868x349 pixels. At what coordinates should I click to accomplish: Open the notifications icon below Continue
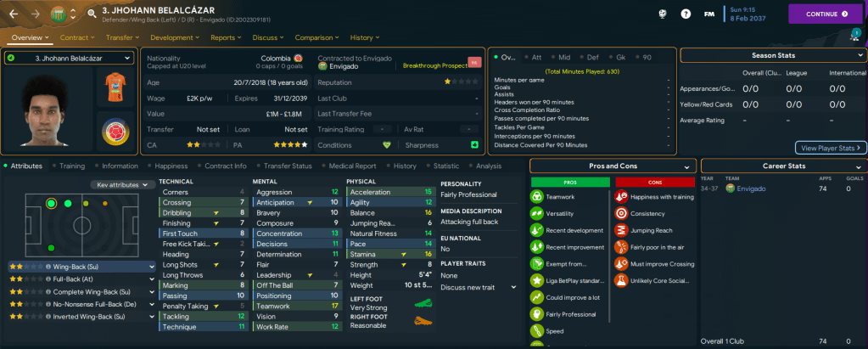[854, 36]
